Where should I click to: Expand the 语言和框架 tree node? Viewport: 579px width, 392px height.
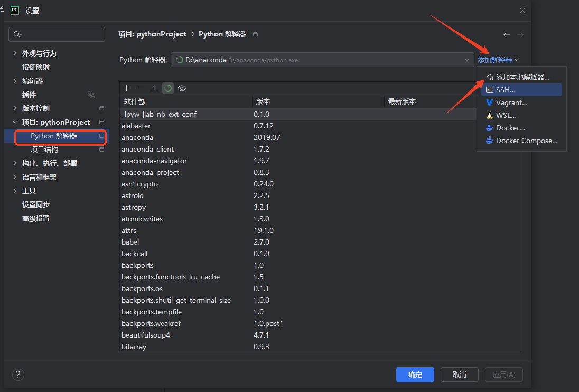(x=15, y=177)
